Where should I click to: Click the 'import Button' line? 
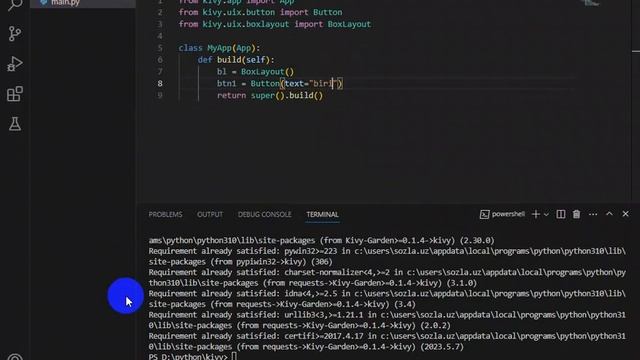[x=260, y=12]
